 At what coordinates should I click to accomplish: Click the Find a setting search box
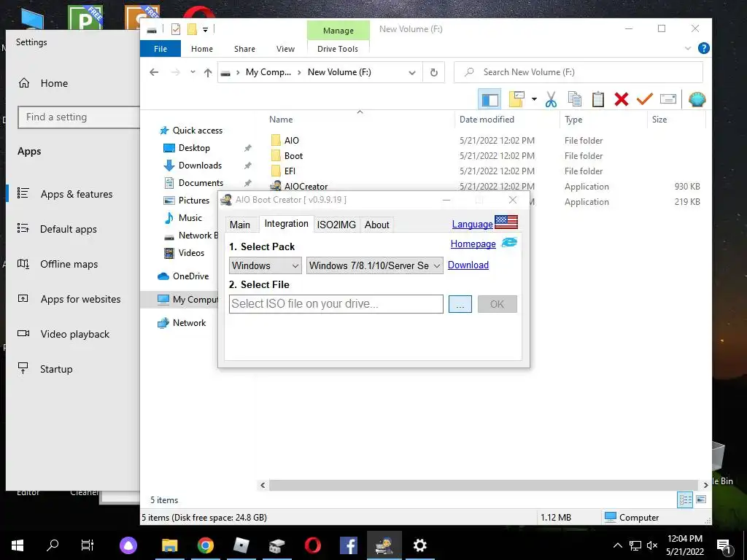tap(79, 117)
